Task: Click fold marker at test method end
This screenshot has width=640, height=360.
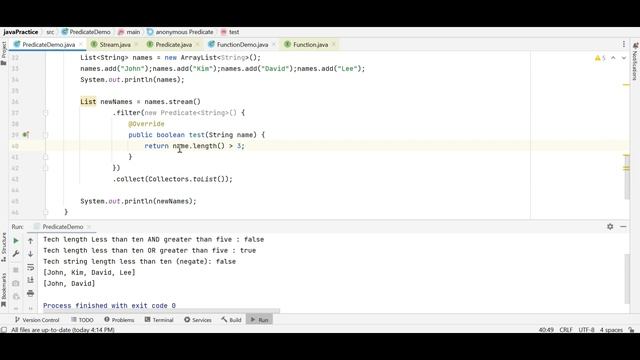Action: point(46,157)
